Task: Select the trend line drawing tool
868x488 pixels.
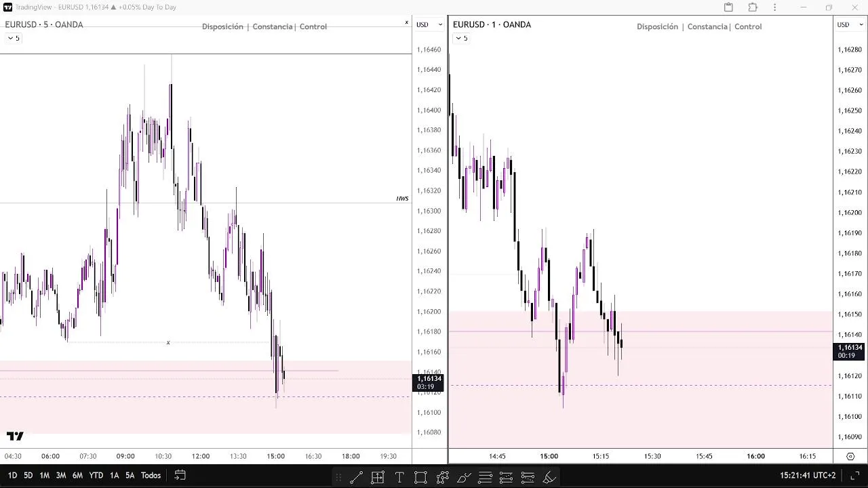Action: (x=356, y=477)
